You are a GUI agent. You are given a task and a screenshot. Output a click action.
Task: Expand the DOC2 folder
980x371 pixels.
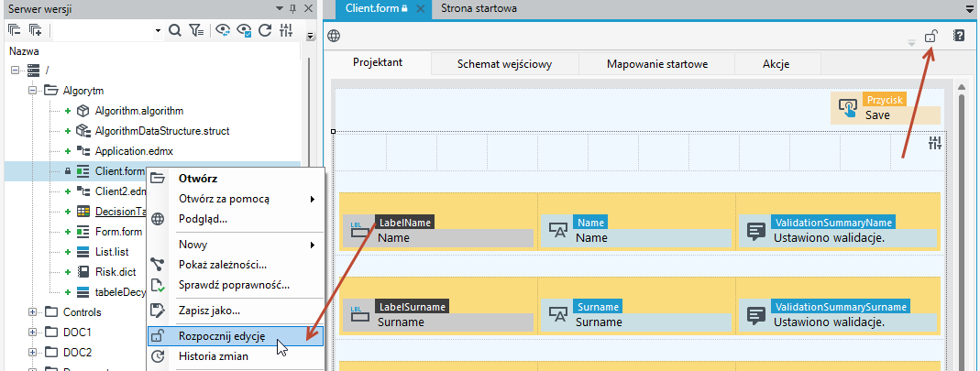point(32,353)
